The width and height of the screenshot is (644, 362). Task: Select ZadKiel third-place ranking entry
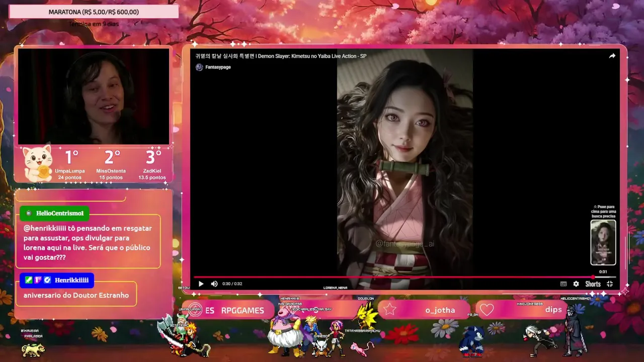tap(152, 165)
